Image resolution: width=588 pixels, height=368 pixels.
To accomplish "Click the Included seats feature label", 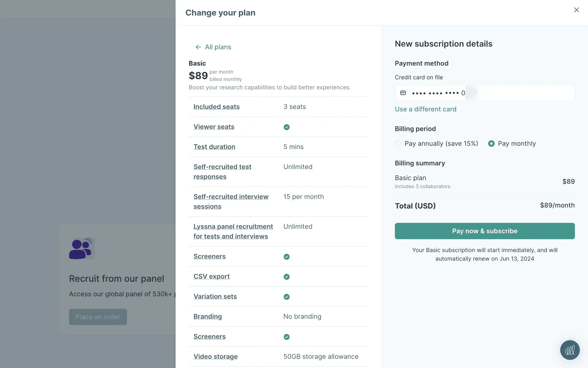I will (216, 107).
